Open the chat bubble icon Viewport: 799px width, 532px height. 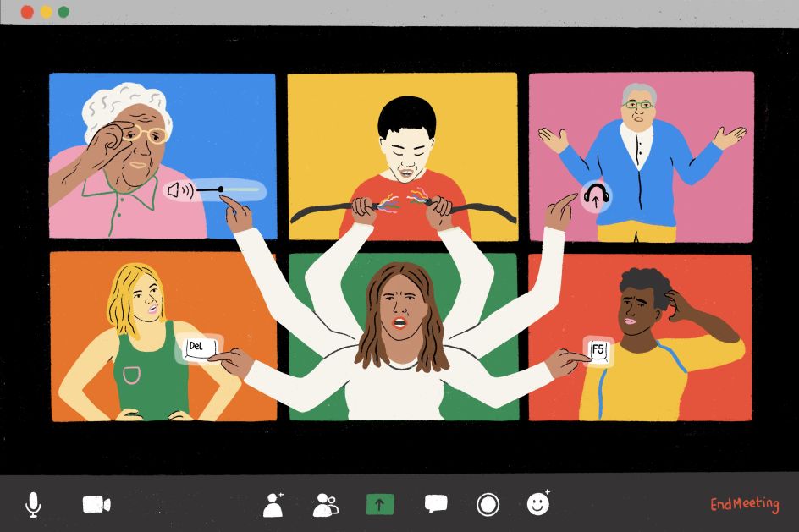coord(435,505)
